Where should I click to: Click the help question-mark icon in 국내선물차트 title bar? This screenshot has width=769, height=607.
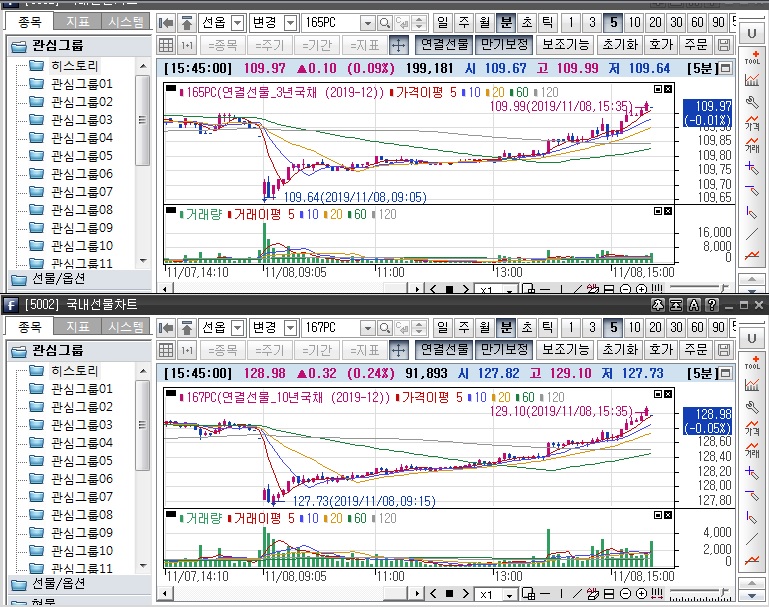(x=711, y=305)
